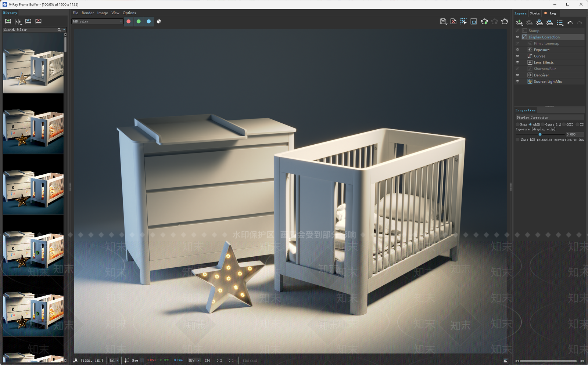
Task: Activate the follow mouse render tool
Action: tap(463, 22)
